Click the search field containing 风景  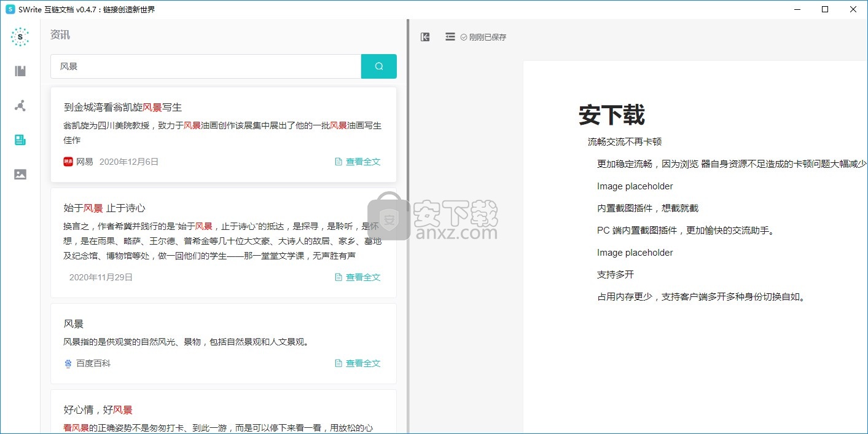206,66
